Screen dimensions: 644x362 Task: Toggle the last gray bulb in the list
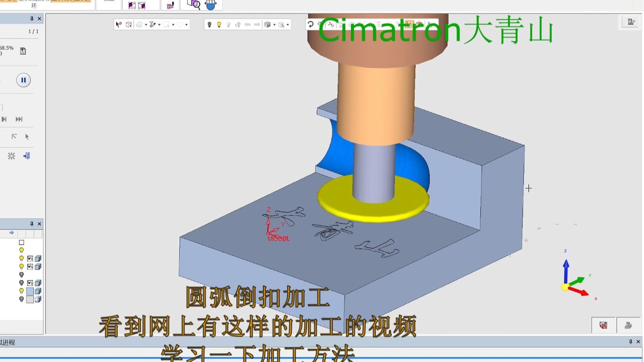click(x=22, y=299)
